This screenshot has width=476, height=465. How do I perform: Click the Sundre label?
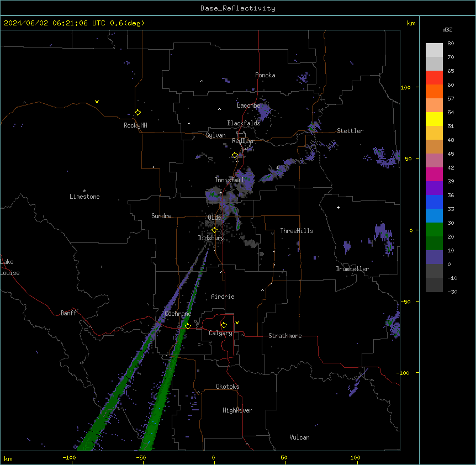coord(161,216)
